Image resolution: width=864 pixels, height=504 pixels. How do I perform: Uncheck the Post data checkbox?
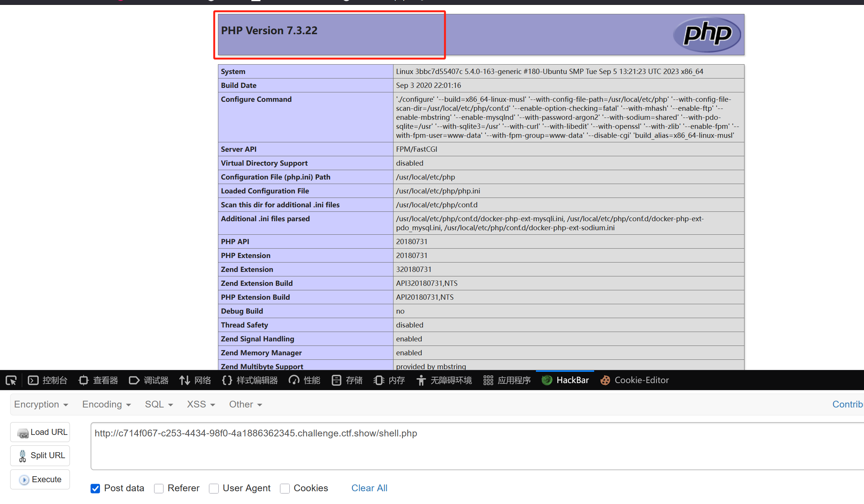95,488
